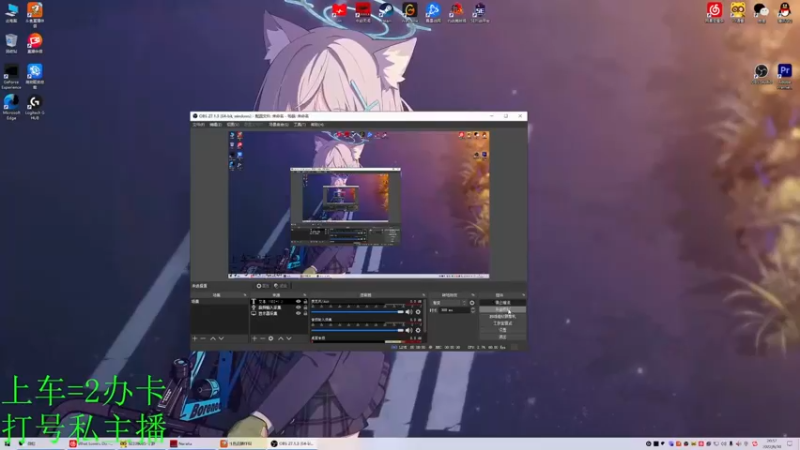The height and width of the screenshot is (450, 800).
Task: Mute the second audio mixer channel
Action: [x=409, y=331]
